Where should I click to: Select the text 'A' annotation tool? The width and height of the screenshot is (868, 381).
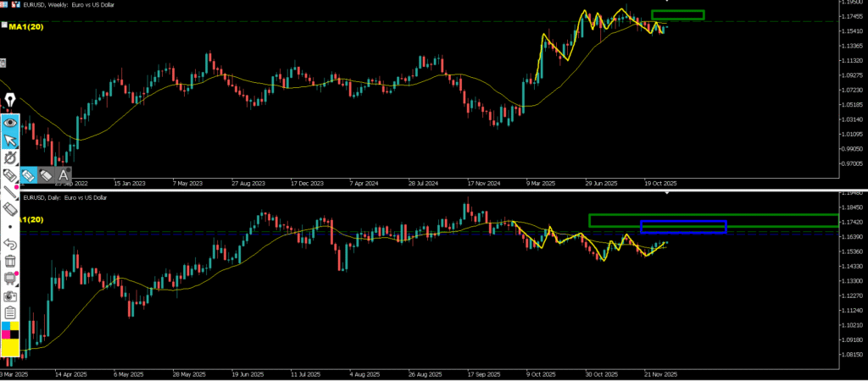(x=64, y=175)
